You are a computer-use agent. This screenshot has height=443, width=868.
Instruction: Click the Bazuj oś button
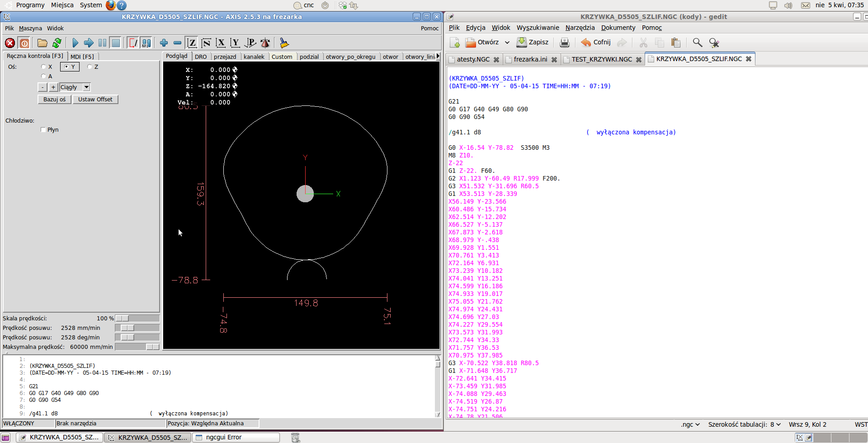[55, 100]
